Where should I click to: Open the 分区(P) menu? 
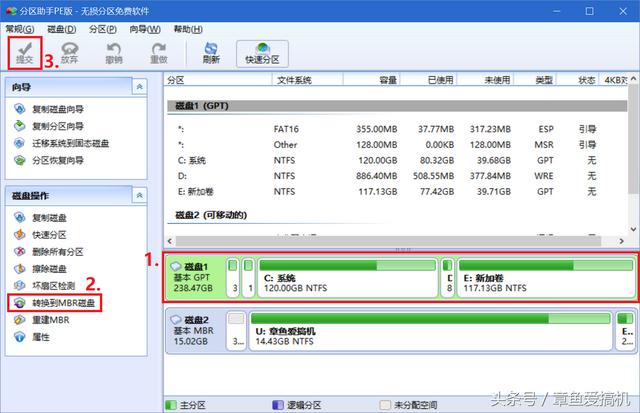click(103, 29)
